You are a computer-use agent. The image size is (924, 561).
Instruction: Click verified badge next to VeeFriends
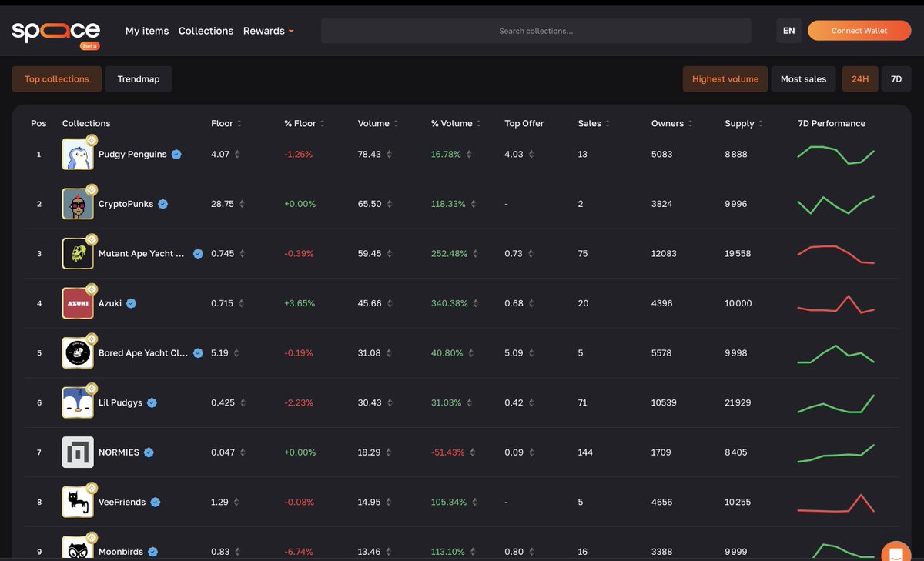pos(155,502)
